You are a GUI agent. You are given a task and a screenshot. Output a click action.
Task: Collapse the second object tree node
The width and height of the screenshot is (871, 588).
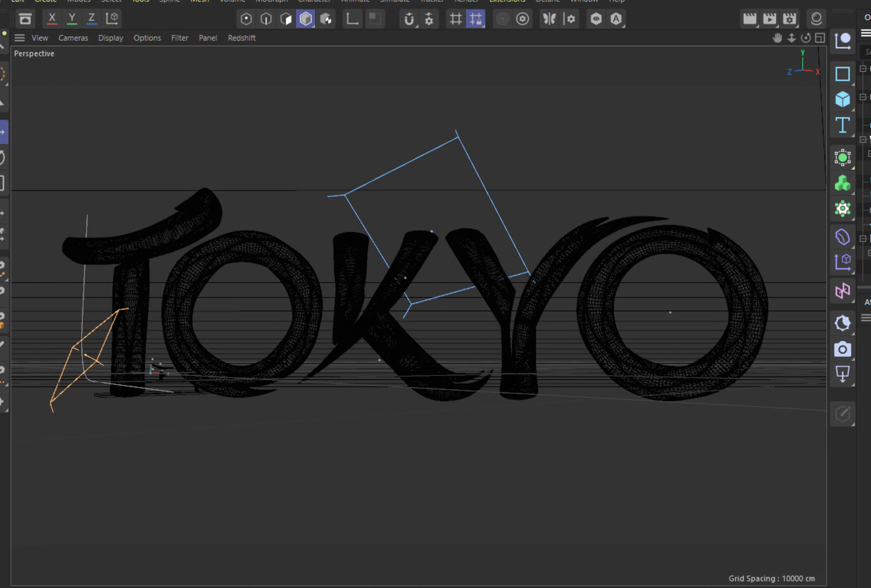click(x=863, y=97)
